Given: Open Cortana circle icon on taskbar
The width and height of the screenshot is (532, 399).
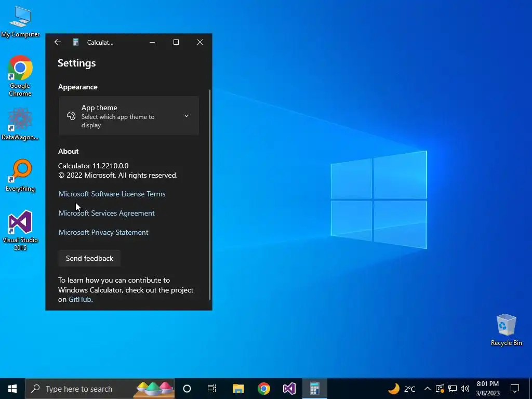Looking at the screenshot, I should pyautogui.click(x=187, y=389).
